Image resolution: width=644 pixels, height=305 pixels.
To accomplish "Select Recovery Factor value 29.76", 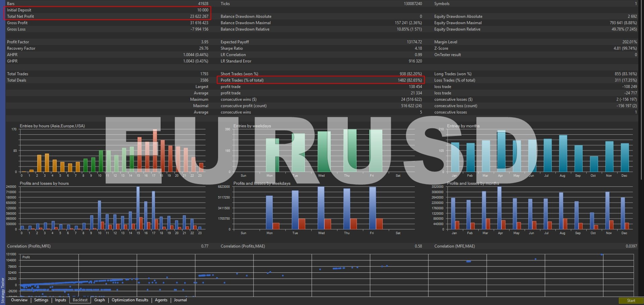I will click(204, 48).
